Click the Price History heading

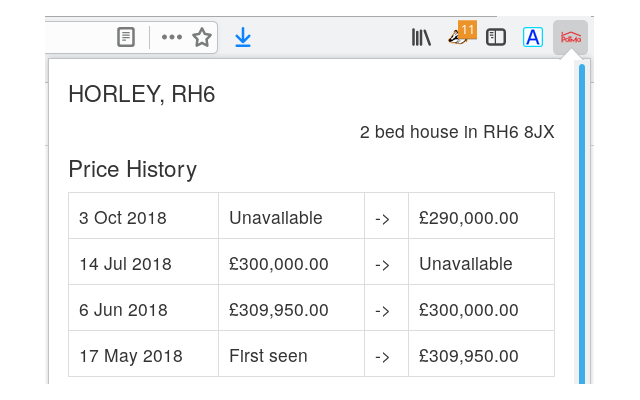pos(133,169)
